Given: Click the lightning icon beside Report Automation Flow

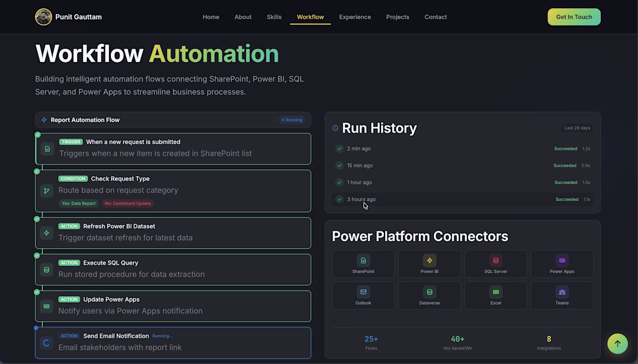Looking at the screenshot, I should [x=44, y=120].
